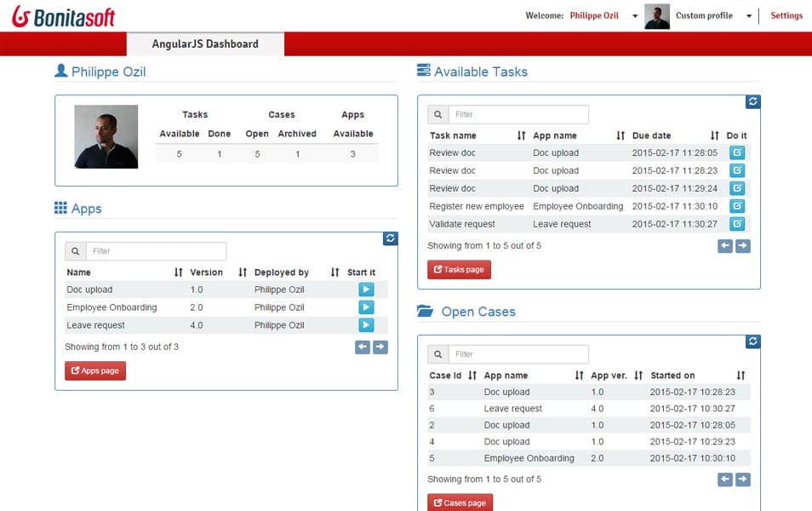The width and height of the screenshot is (812, 511).
Task: Start the Leave request app
Action: tap(365, 324)
